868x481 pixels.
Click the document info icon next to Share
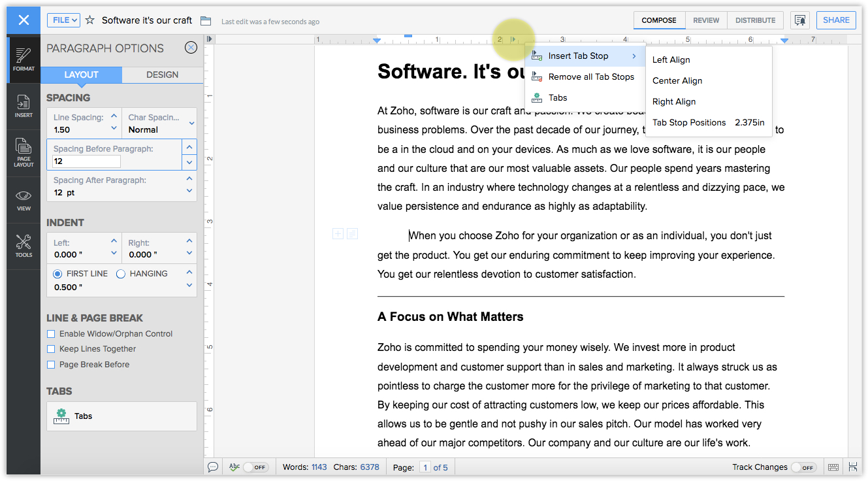click(x=800, y=20)
